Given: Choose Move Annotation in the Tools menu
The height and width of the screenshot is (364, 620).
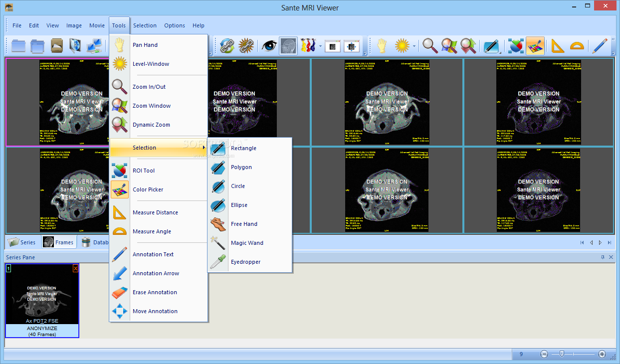Looking at the screenshot, I should point(158,311).
